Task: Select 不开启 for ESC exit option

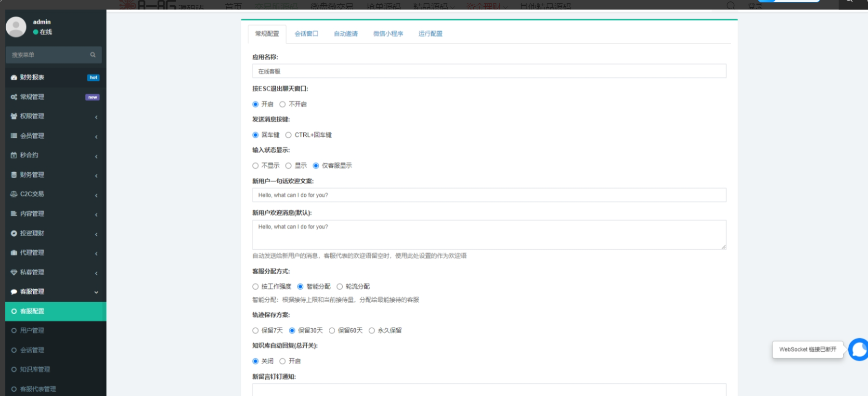Action: [x=283, y=104]
